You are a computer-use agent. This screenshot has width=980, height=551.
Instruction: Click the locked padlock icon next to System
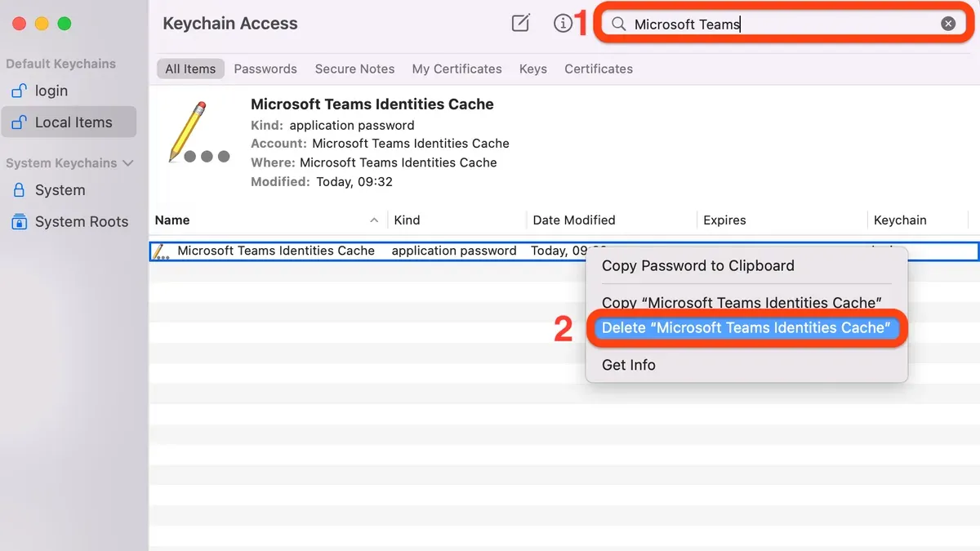19,189
